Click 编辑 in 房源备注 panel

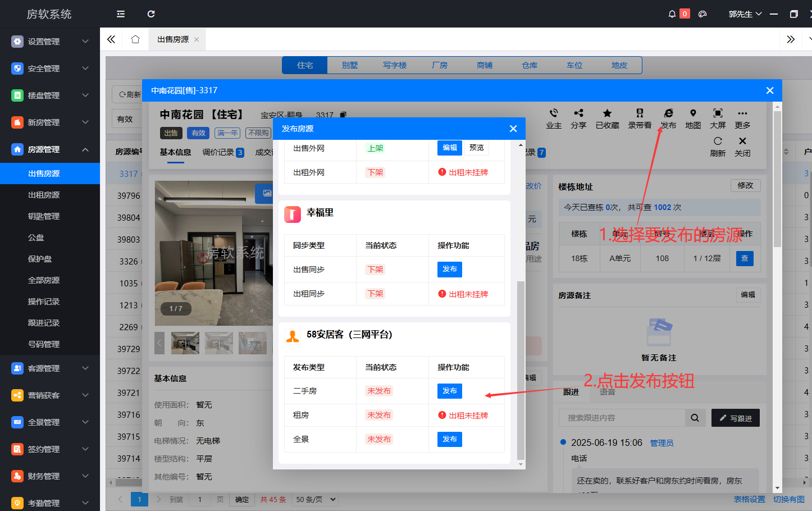coord(748,295)
